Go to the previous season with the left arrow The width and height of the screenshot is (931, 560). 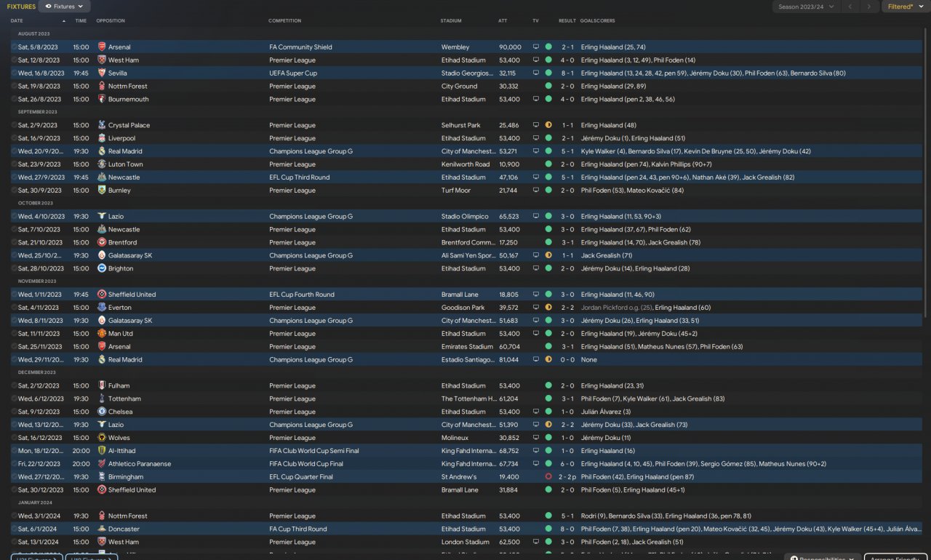(x=850, y=7)
